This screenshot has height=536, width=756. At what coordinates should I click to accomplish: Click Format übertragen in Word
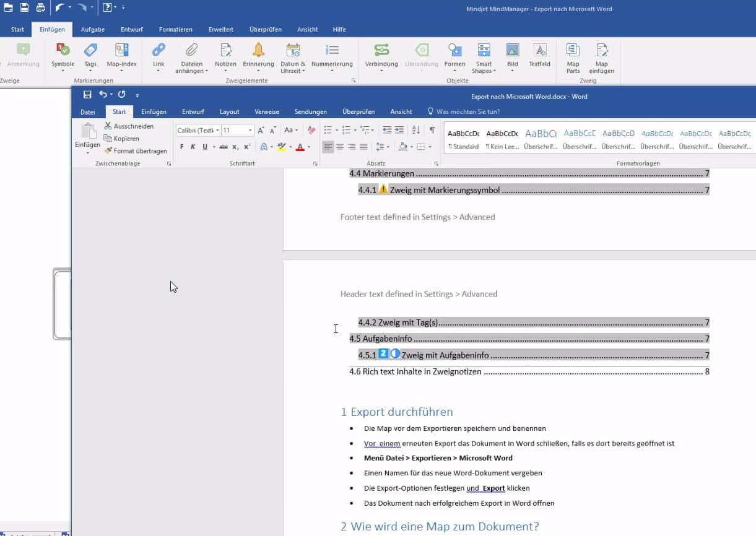pyautogui.click(x=136, y=151)
